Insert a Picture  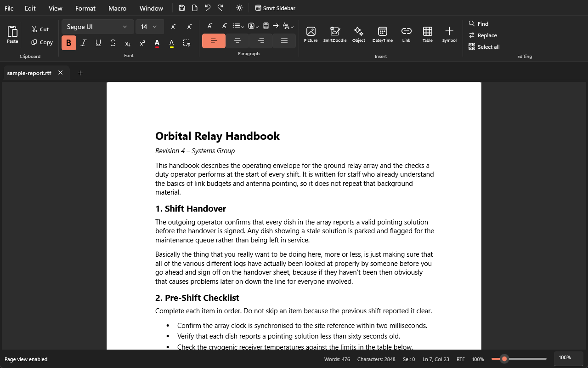tap(311, 34)
